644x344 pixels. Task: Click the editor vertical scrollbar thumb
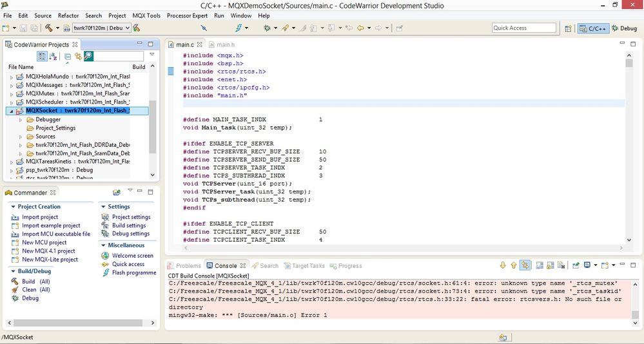click(x=629, y=62)
